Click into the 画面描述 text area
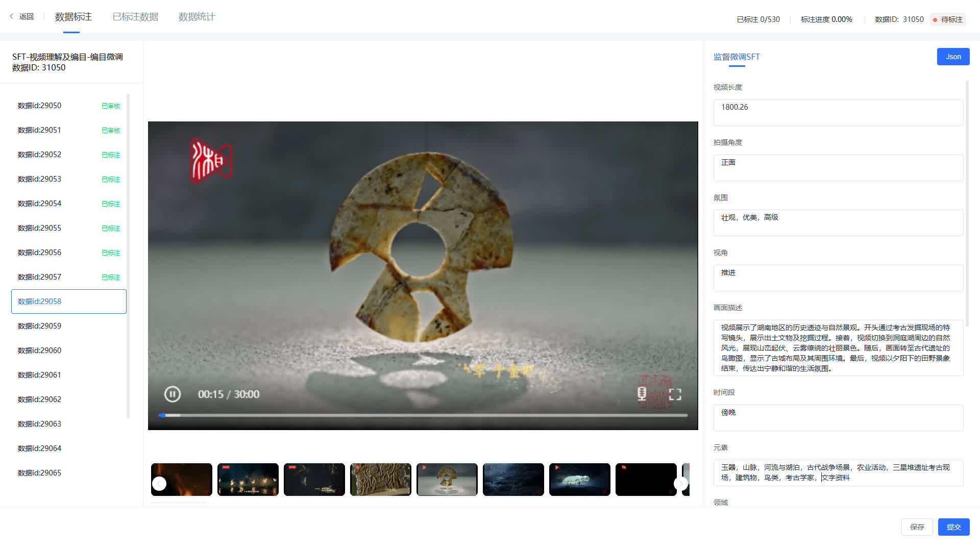Screen dimensions: 980x551 point(838,348)
